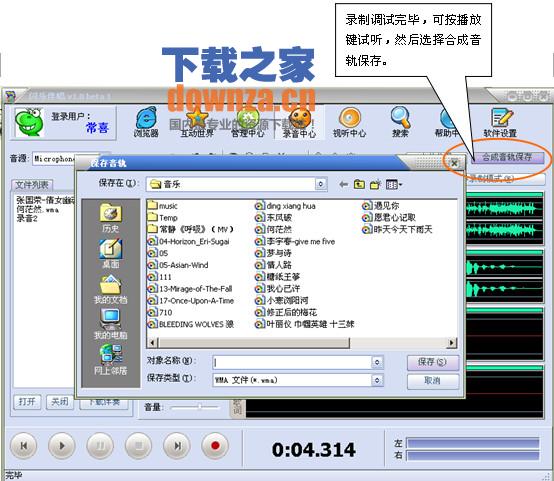Start playback with the play button
The width and height of the screenshot is (554, 481).
click(x=62, y=446)
